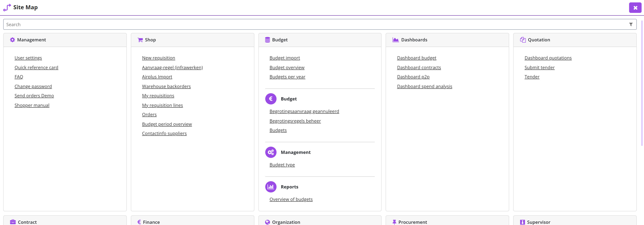644x225 pixels.
Task: Click the Contract briefcase icon
Action: (x=13, y=222)
